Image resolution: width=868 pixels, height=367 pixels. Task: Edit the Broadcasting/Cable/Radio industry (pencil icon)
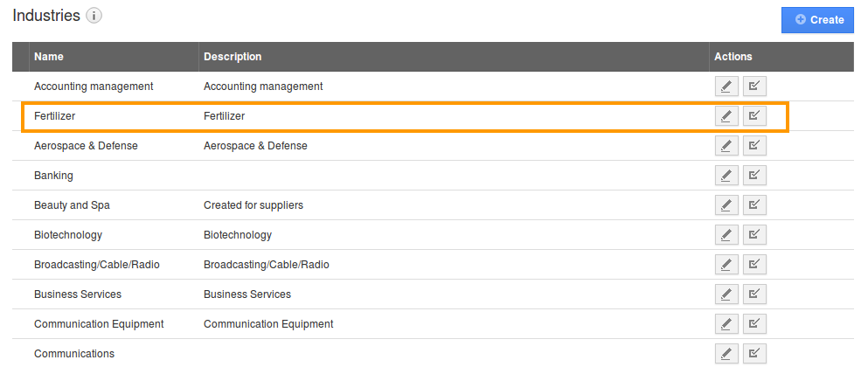[x=726, y=265]
